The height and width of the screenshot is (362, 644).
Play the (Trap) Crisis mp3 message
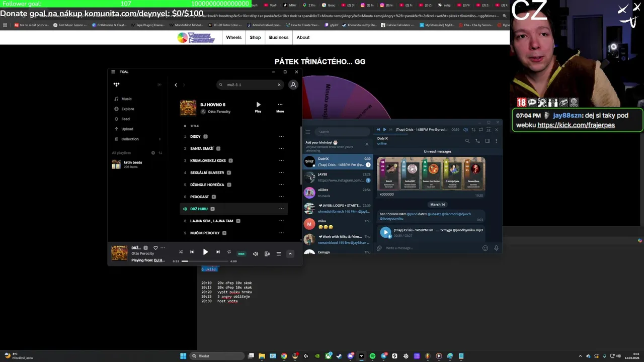pos(385,232)
